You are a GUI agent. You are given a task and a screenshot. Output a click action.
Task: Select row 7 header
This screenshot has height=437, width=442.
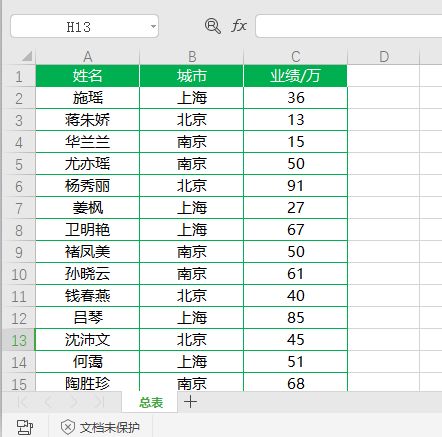pyautogui.click(x=19, y=208)
